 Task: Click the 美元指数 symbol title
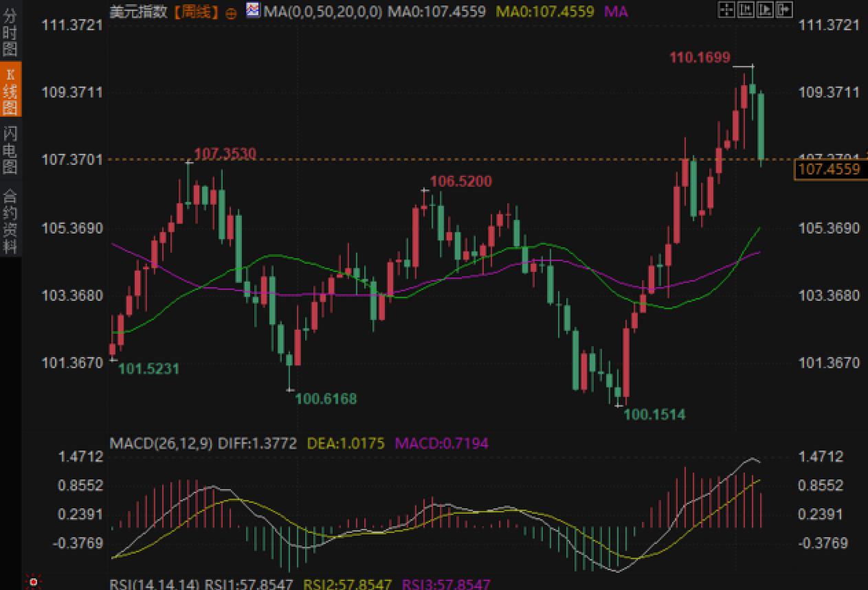(x=140, y=12)
